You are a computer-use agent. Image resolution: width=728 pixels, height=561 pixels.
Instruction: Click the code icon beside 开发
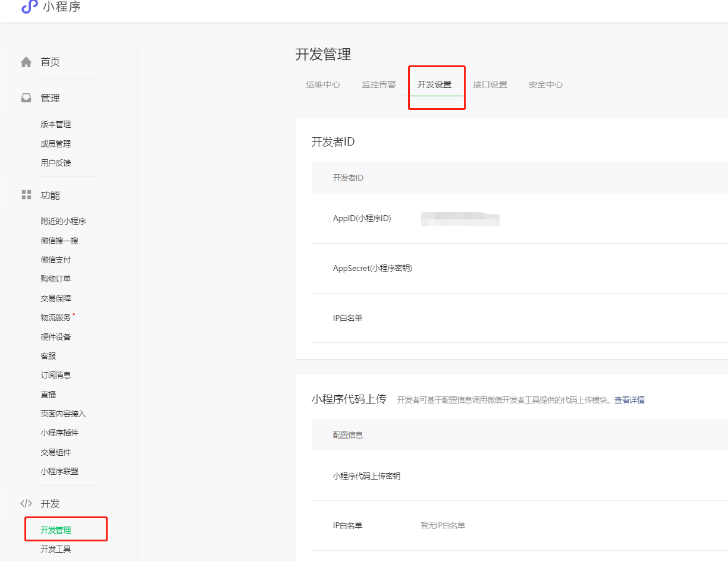(x=26, y=503)
